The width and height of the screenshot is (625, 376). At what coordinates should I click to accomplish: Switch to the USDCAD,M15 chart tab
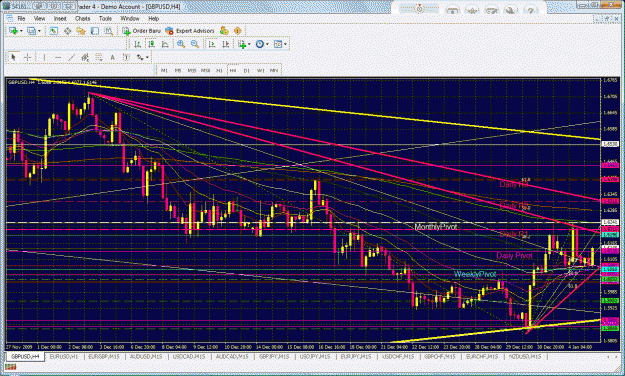(189, 356)
